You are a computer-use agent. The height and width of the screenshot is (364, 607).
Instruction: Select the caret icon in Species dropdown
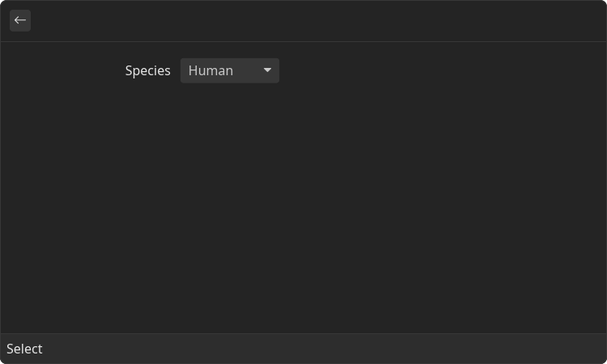pyautogui.click(x=267, y=70)
